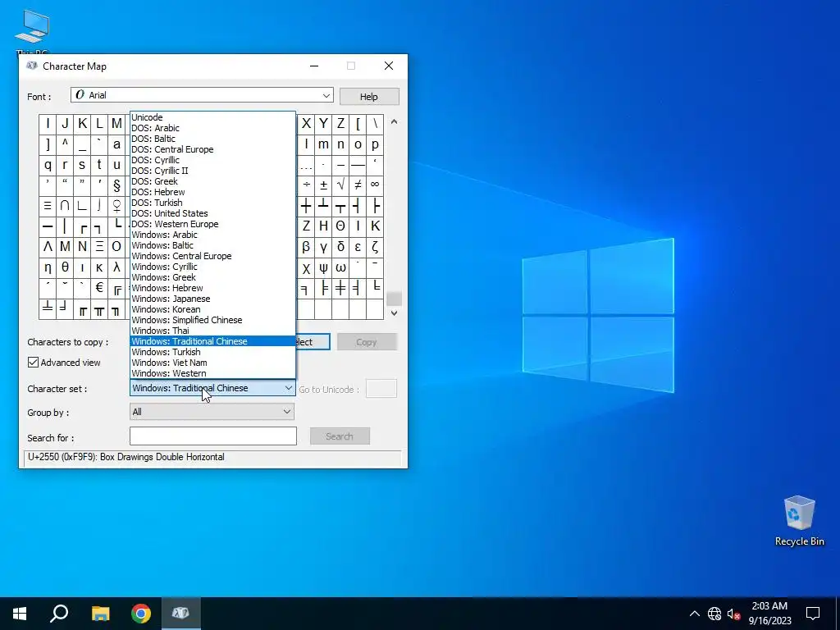Choose the division ÷ character
840x630 pixels.
pos(307,185)
